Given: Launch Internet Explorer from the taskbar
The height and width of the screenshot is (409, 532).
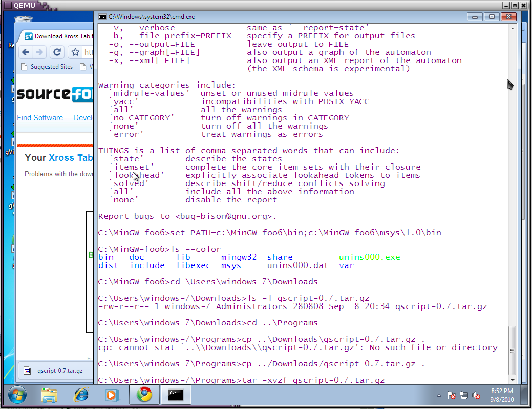Looking at the screenshot, I should 81,395.
